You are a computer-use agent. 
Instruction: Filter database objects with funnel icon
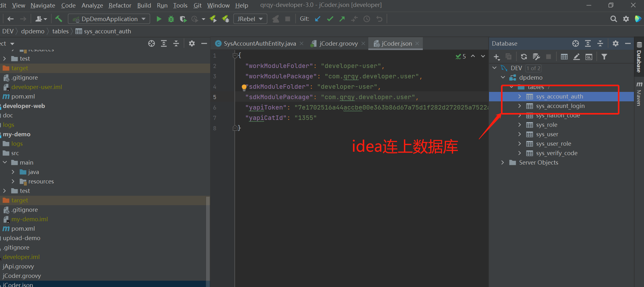[x=604, y=57]
